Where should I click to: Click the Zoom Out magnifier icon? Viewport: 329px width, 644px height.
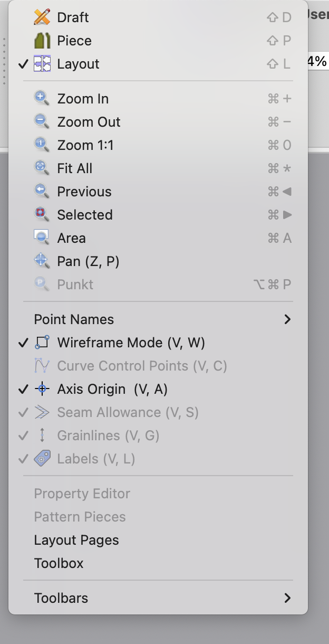(42, 122)
